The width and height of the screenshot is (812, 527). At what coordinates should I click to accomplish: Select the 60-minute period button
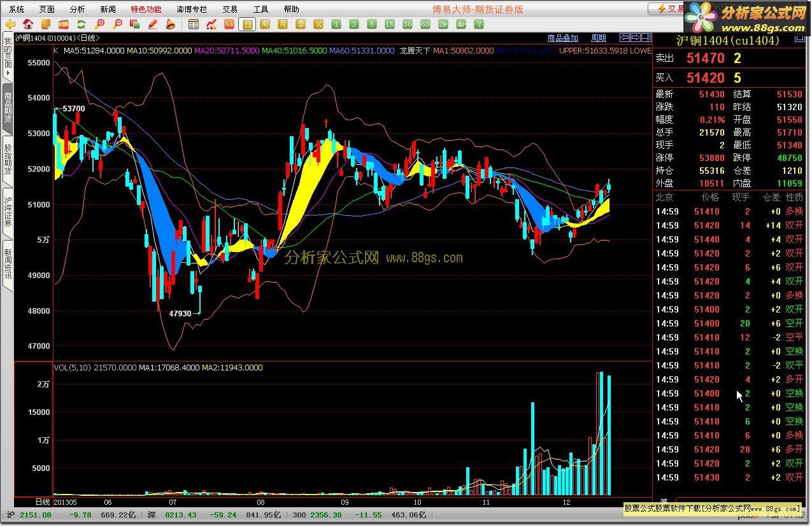click(425, 24)
